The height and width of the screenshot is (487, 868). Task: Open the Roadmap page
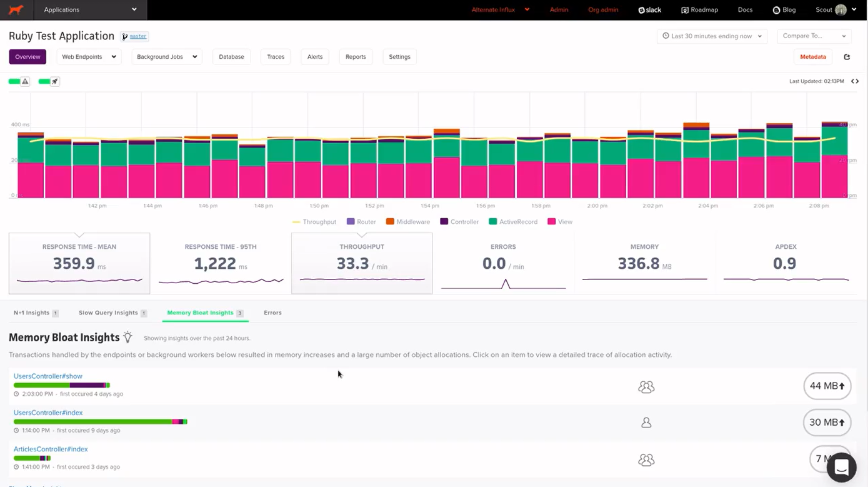699,10
